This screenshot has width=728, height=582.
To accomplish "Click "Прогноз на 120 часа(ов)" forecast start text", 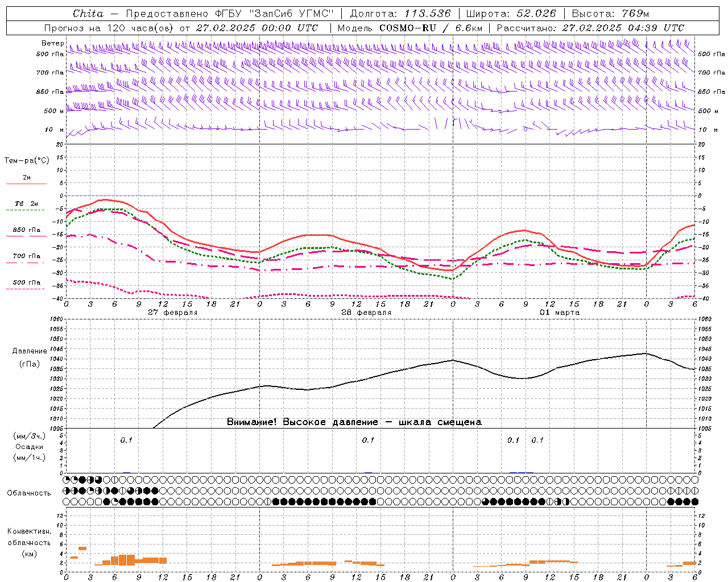I will coord(110,28).
